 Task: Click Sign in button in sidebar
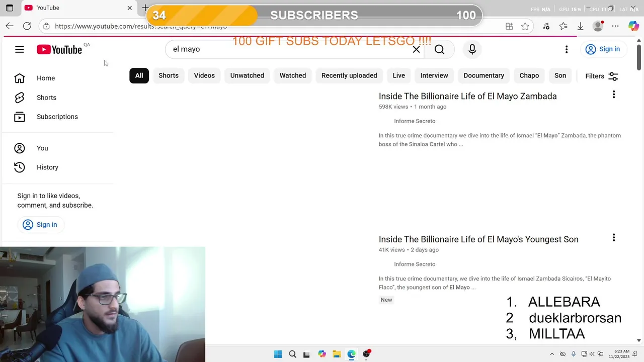tap(40, 225)
